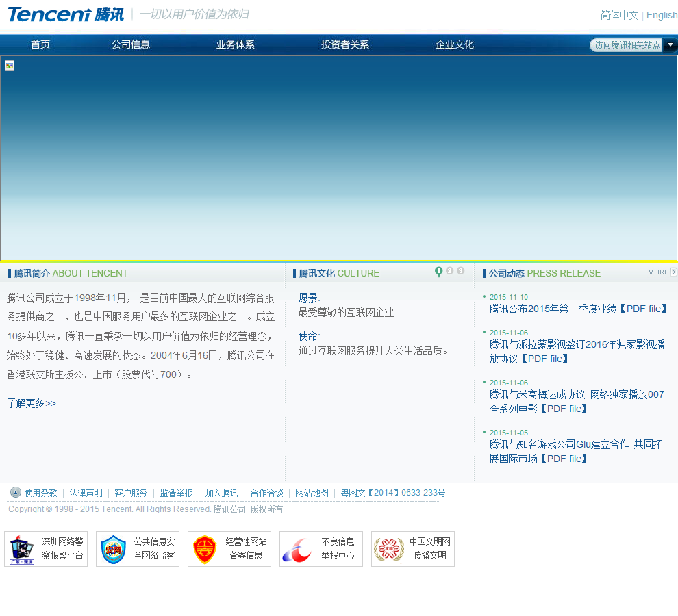Click the date 2015-11-05
This screenshot has width=678, height=616.
click(508, 433)
